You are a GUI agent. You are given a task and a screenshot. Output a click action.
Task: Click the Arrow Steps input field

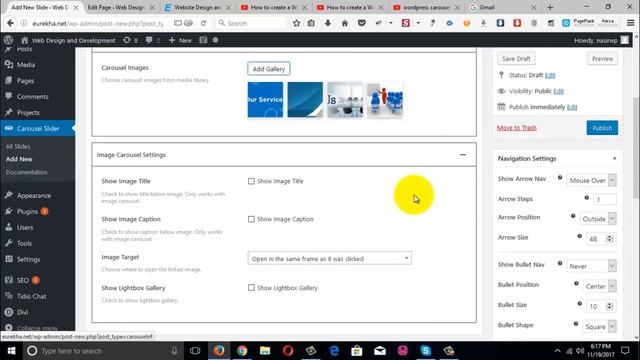click(604, 200)
